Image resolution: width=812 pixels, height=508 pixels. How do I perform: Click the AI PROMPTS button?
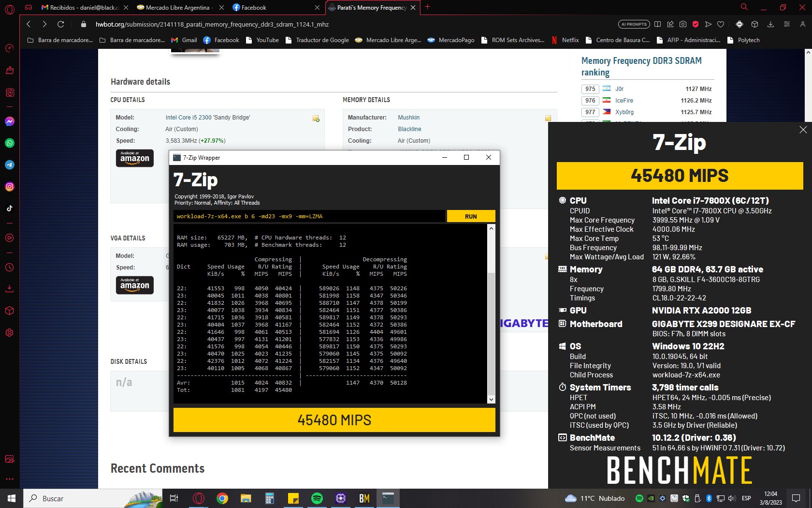[x=634, y=24]
